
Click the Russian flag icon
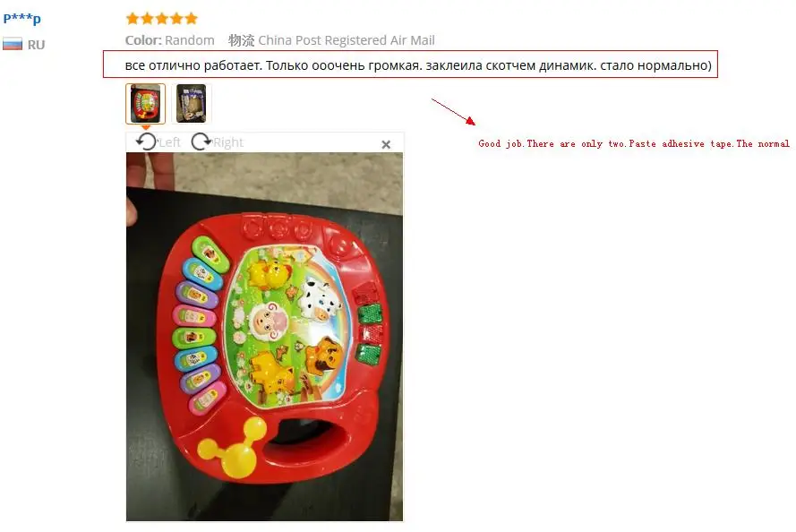13,44
